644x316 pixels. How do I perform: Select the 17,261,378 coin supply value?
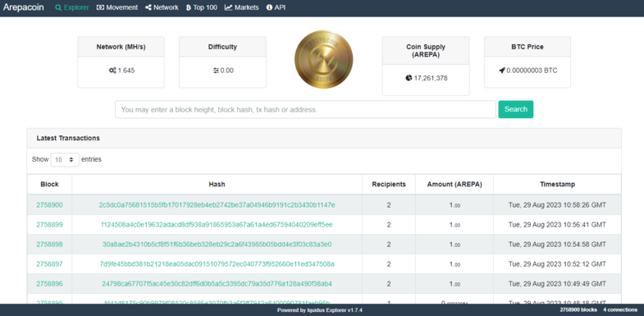point(431,78)
